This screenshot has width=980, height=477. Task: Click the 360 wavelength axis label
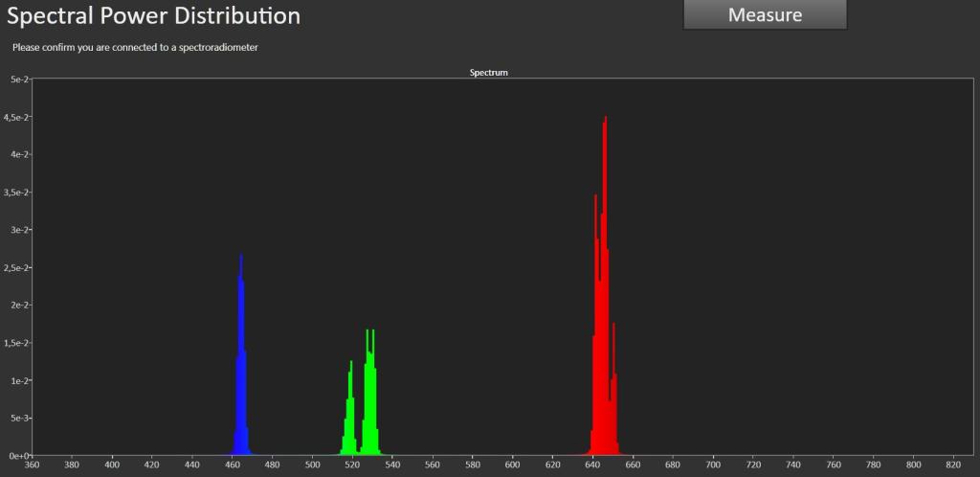(x=32, y=466)
